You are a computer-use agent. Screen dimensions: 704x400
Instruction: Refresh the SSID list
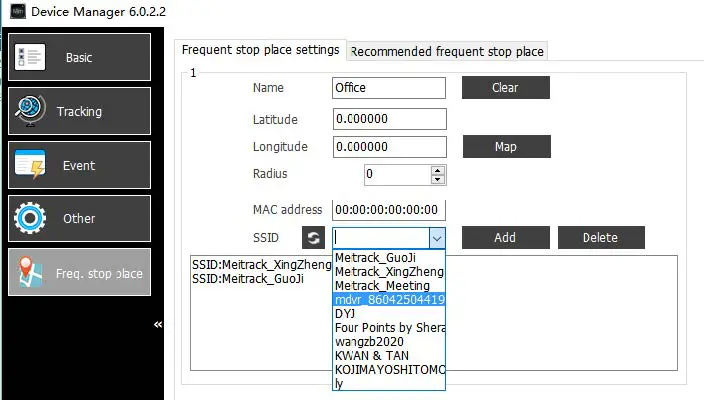[313, 237]
